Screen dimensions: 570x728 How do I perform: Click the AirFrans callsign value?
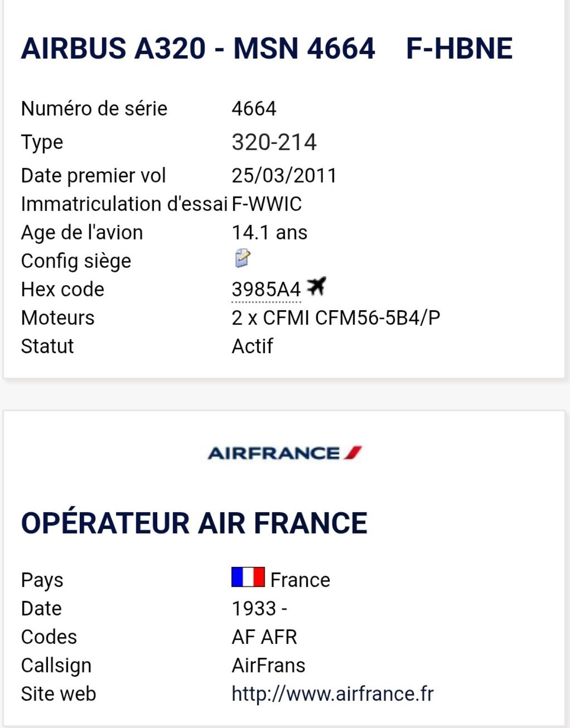point(268,665)
